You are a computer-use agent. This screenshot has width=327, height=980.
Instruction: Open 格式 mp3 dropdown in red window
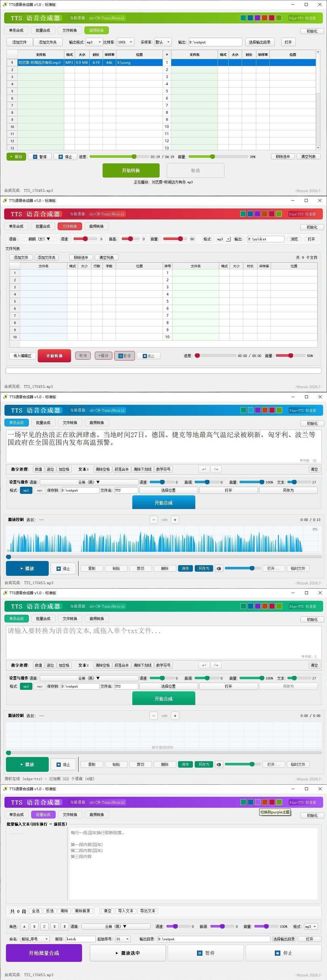click(x=224, y=239)
